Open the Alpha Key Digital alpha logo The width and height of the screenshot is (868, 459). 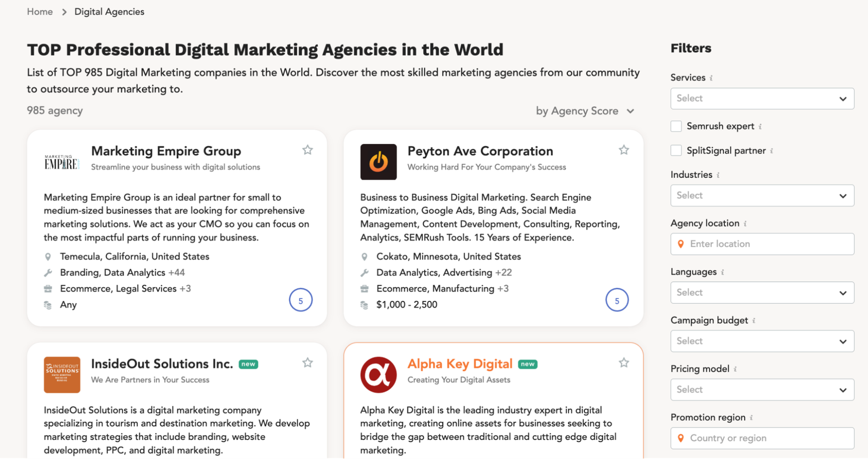coord(379,374)
